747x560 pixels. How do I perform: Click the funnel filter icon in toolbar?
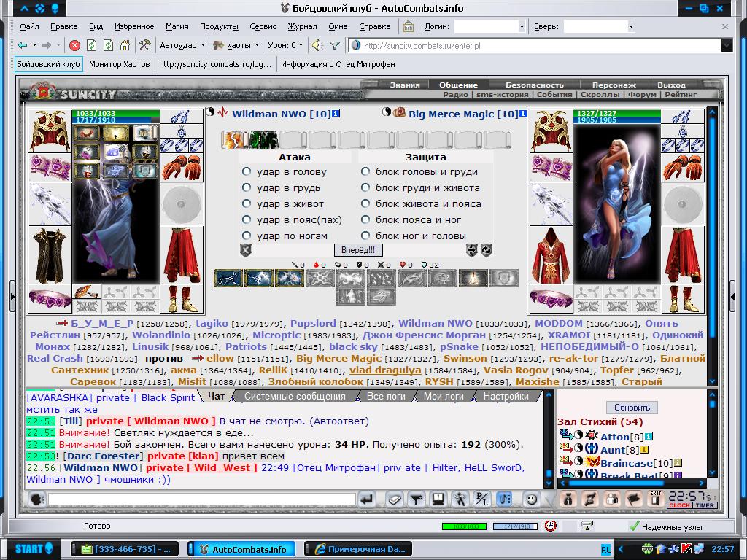(335, 45)
